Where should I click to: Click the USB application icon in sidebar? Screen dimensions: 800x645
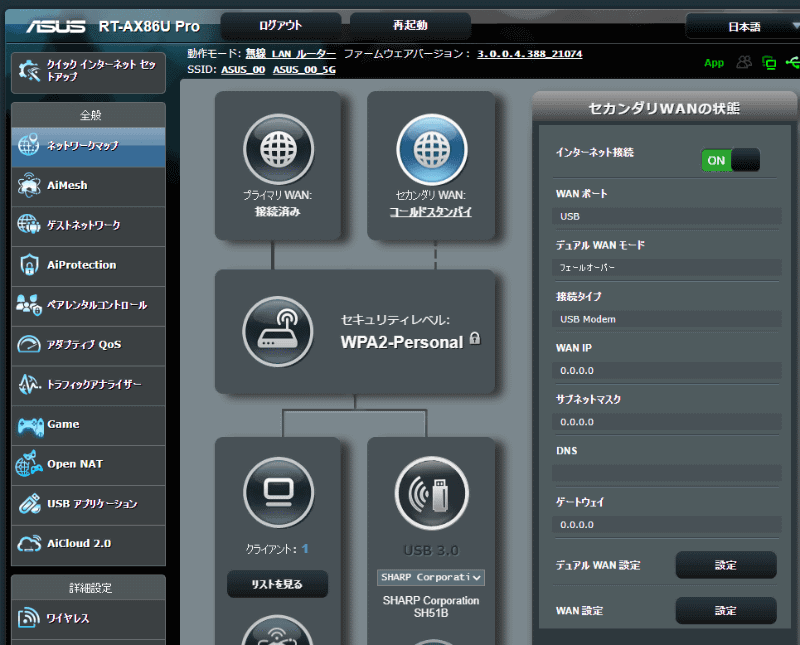click(30, 504)
